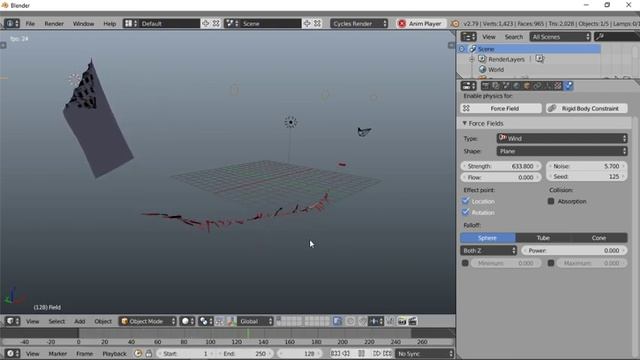Click the render layer icon beside RenderLayers
The width and height of the screenshot is (640, 360).
540,59
